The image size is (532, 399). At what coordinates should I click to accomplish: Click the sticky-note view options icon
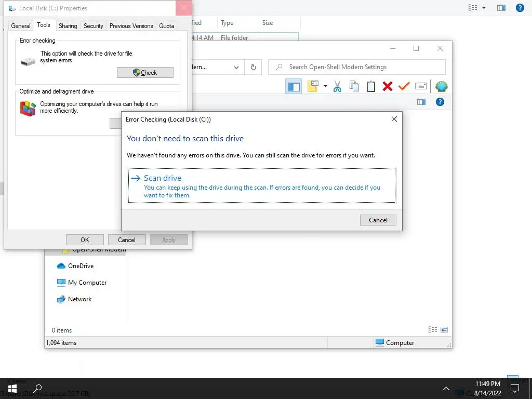(313, 87)
